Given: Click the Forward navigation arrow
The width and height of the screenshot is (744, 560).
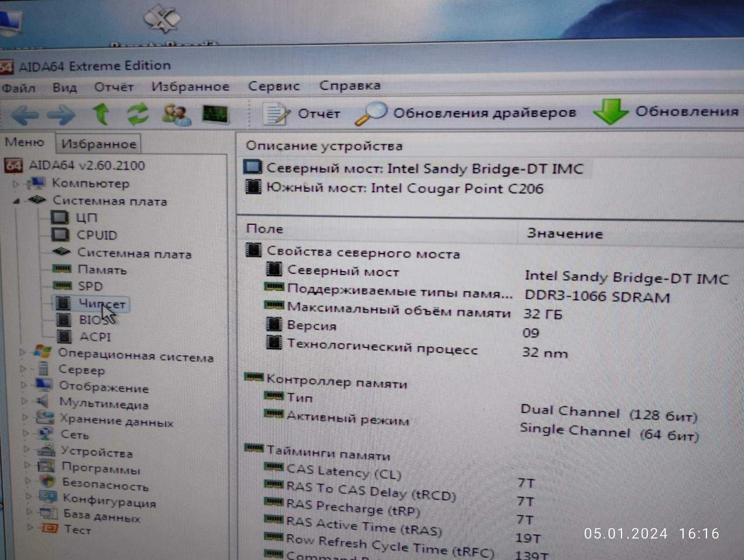Looking at the screenshot, I should click(61, 115).
